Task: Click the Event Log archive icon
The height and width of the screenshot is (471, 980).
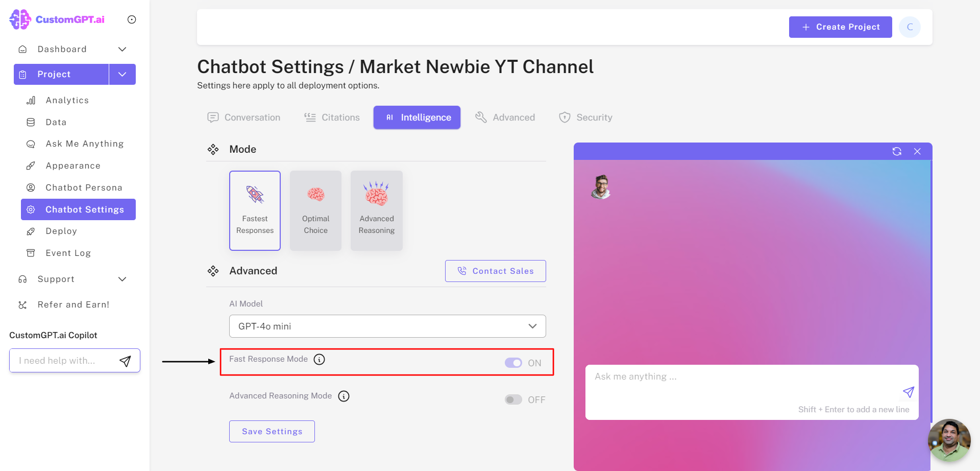Action: point(31,253)
